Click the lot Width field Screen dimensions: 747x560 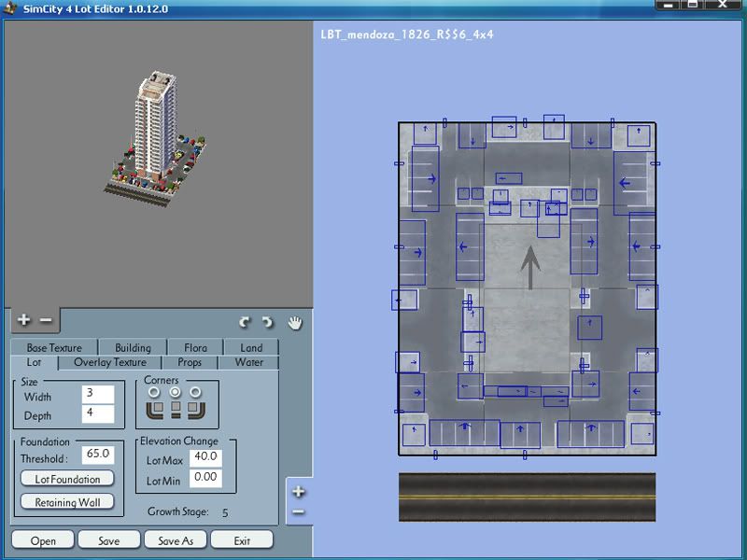tap(98, 394)
